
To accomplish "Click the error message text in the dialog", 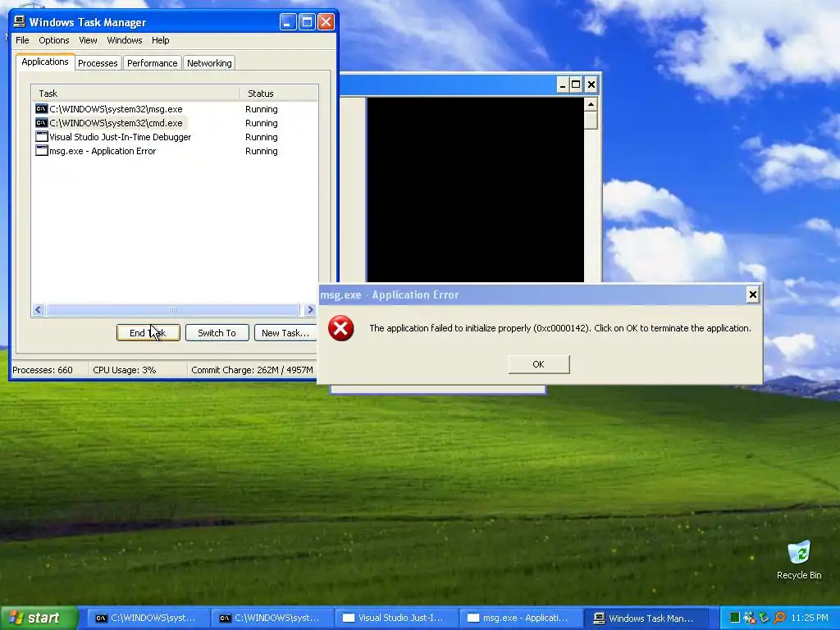I will [x=559, y=328].
